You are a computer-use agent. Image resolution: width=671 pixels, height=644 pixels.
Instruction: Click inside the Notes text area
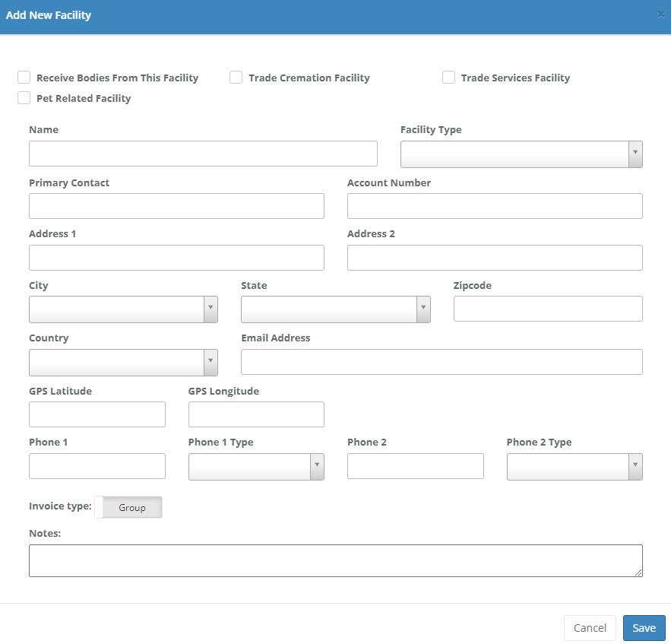tap(335, 560)
